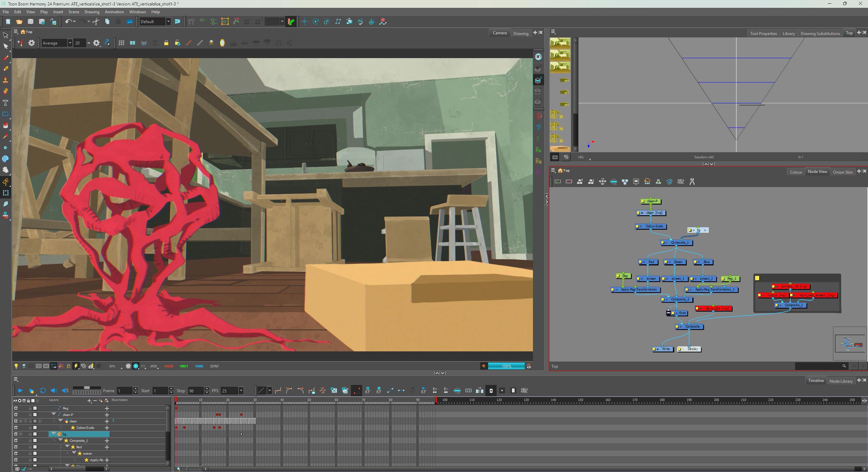Screen dimensions: 868x472
Task: Toggle visibility of the Red layer
Action: [16, 447]
